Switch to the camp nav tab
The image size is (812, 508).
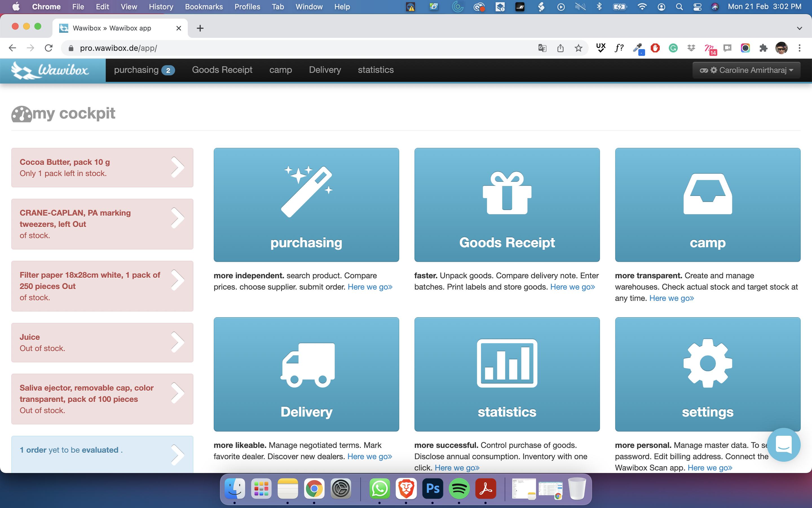(281, 70)
